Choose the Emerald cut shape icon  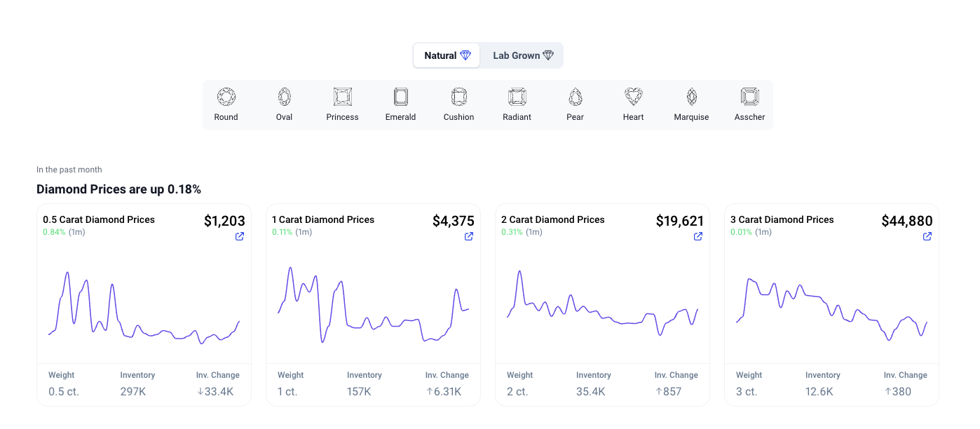[401, 97]
